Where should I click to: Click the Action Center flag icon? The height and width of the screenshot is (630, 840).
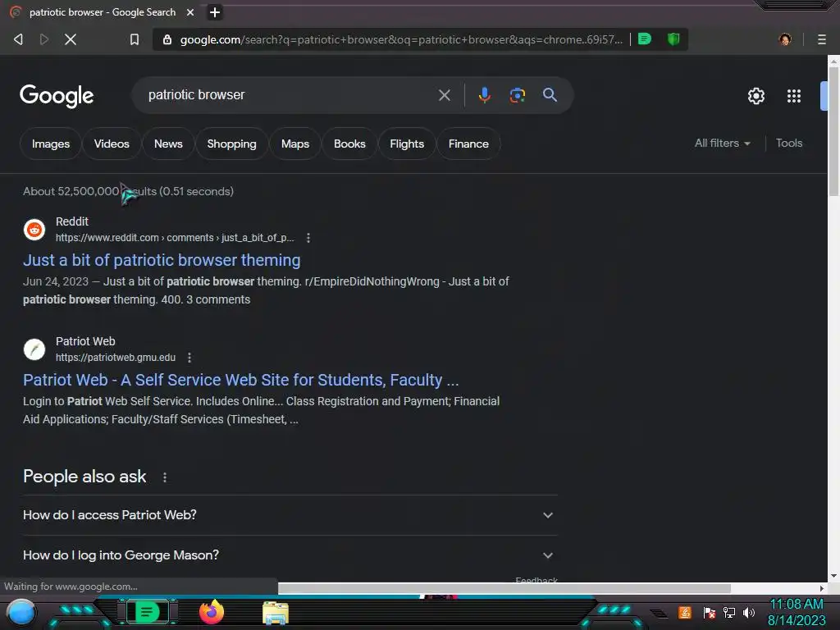[710, 613]
